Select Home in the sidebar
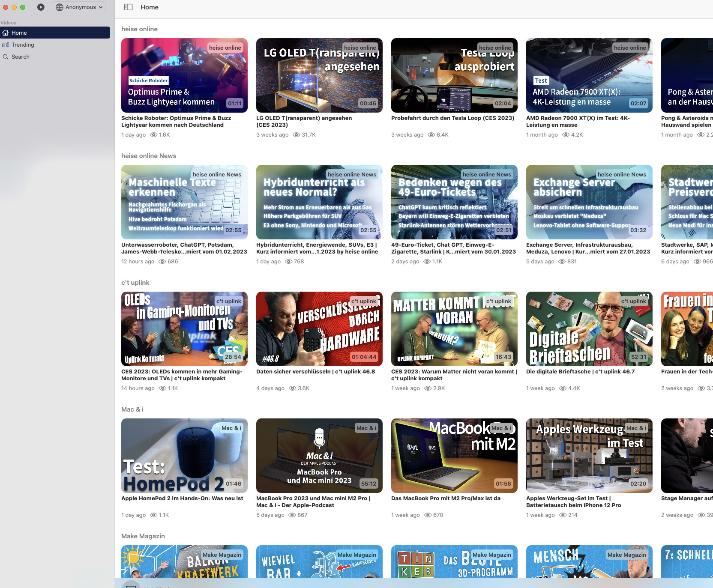 click(55, 33)
